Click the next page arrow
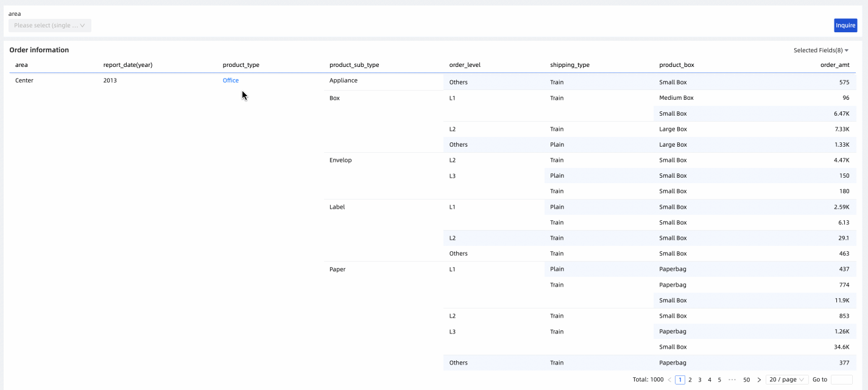 coord(759,380)
